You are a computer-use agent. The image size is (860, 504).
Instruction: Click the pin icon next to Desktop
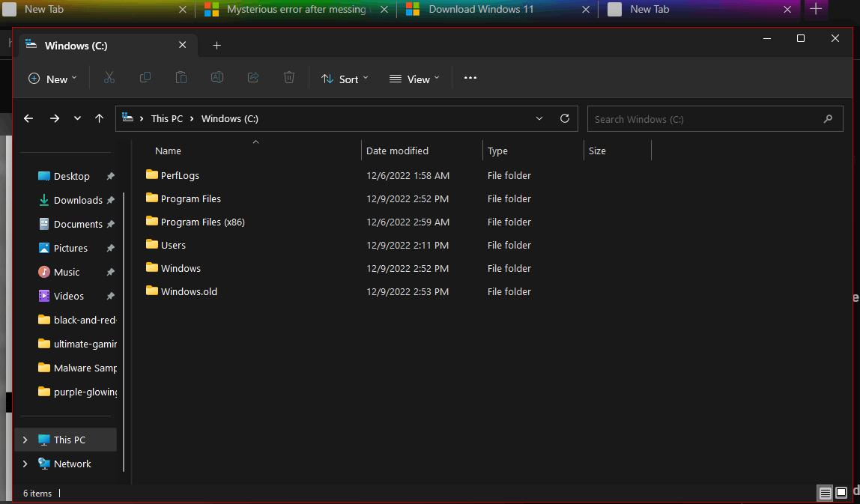110,176
